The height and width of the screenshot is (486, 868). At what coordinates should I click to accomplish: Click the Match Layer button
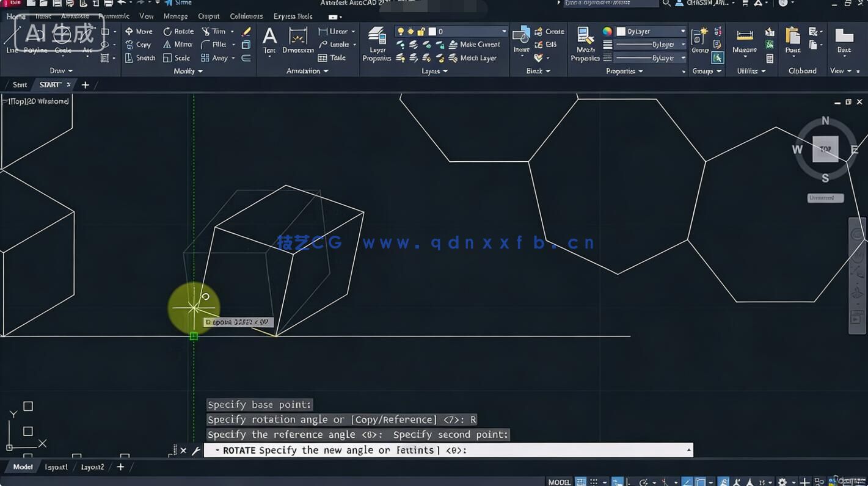tap(476, 58)
